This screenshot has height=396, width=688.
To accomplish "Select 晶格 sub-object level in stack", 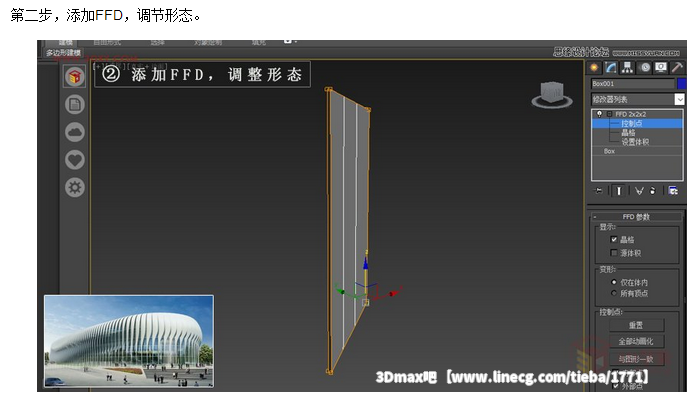I will pos(628,132).
